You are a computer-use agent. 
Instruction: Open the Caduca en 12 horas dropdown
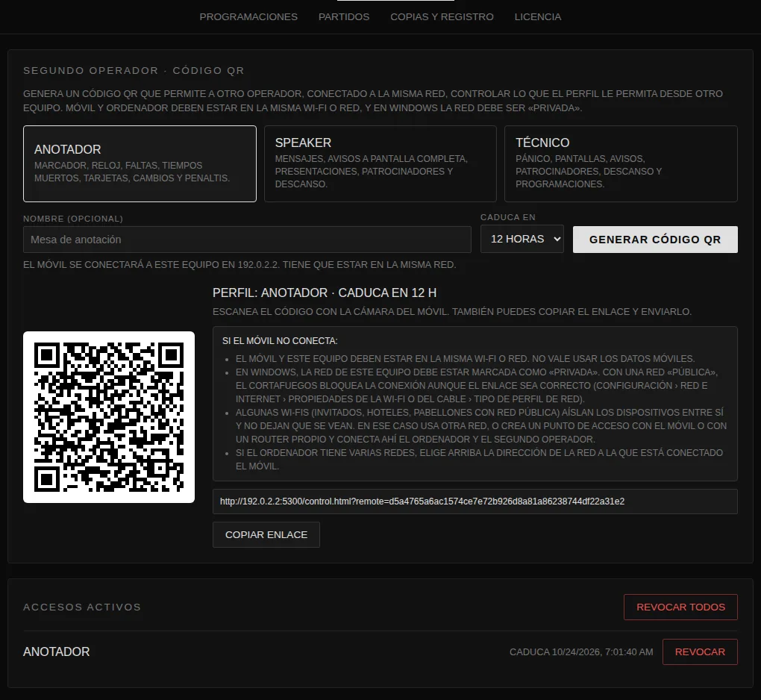point(522,239)
